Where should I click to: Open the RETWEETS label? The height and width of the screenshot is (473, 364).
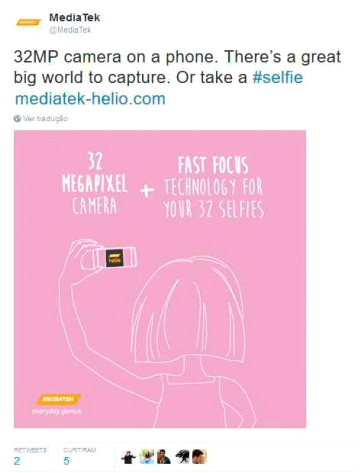[x=30, y=450]
